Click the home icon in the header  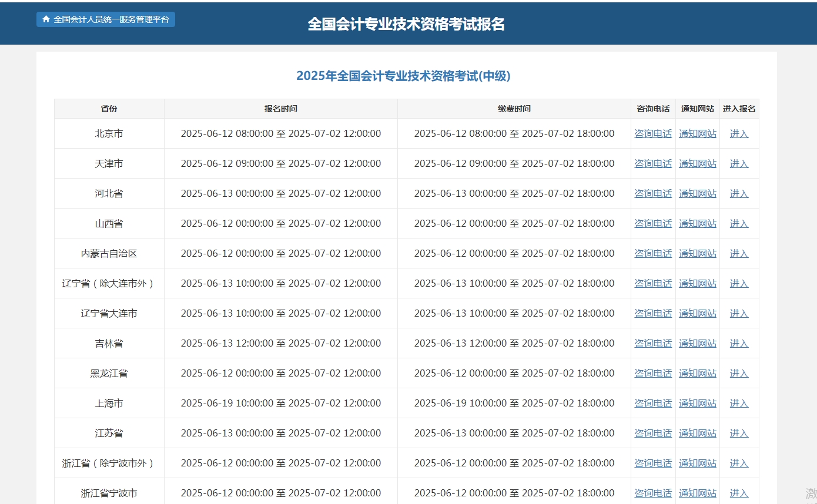pyautogui.click(x=46, y=19)
